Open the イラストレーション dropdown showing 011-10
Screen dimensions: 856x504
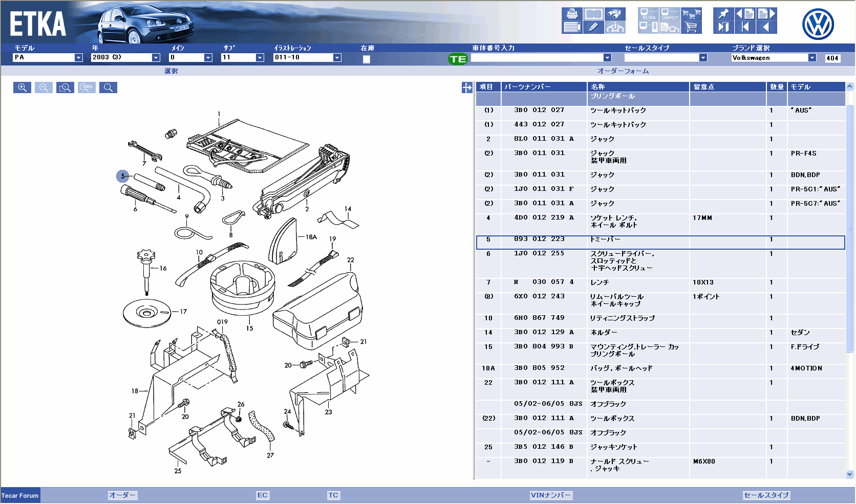tap(307, 57)
